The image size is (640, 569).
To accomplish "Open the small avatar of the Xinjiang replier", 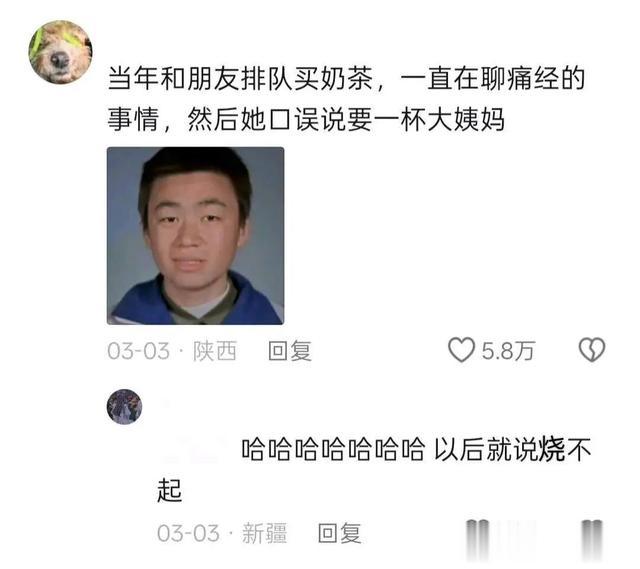I will click(124, 407).
